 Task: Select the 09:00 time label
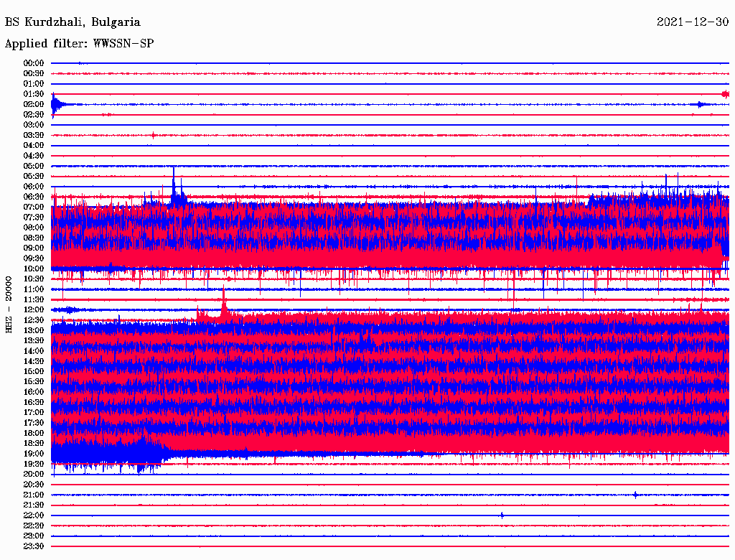(34, 248)
